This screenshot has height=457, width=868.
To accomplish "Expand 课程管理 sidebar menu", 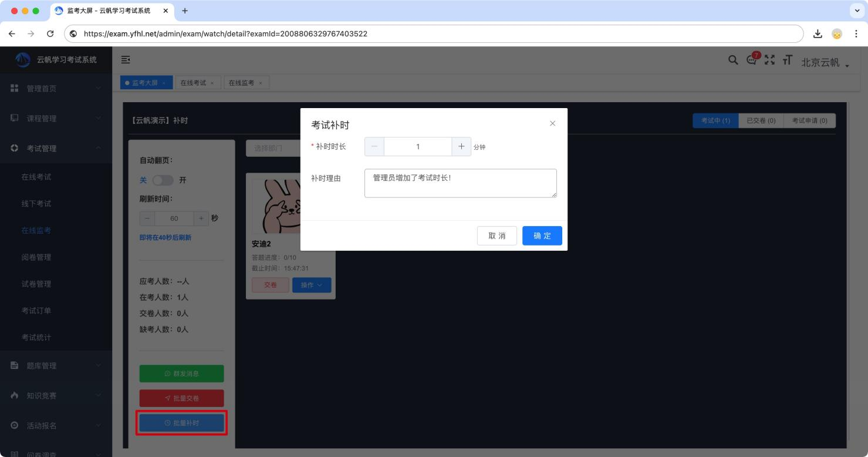I will coord(56,118).
